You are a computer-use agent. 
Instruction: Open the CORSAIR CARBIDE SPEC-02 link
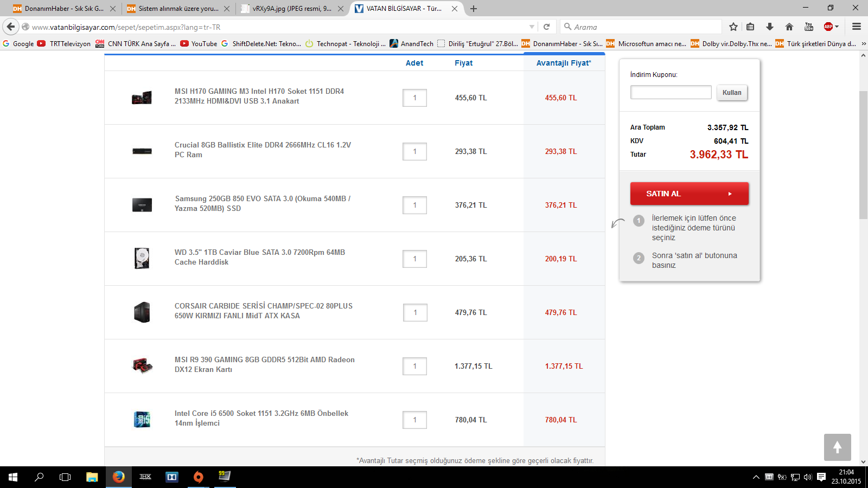click(x=264, y=311)
